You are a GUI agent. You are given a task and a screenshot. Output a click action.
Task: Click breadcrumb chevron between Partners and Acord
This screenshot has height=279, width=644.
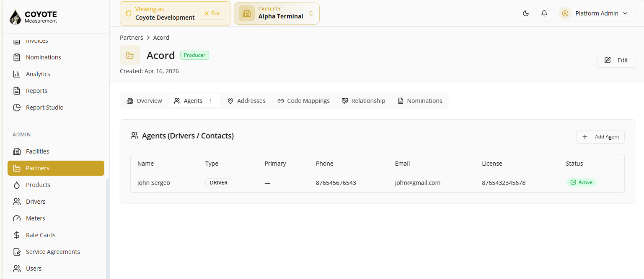[148, 38]
